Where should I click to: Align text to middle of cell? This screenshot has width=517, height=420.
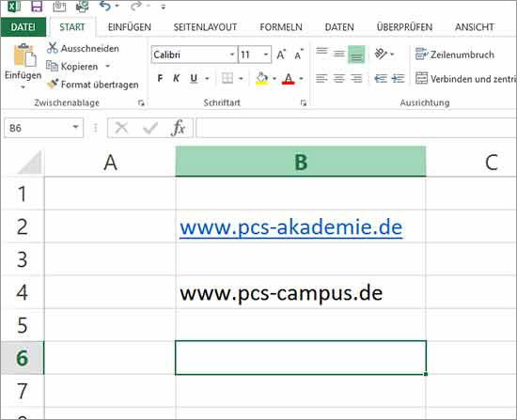point(339,54)
